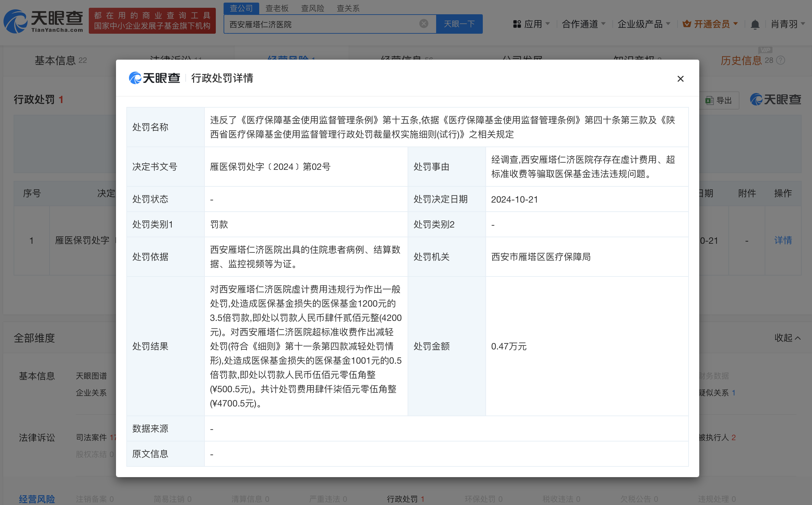Close the 行政处罚详情 dialog
This screenshot has width=812, height=505.
pyautogui.click(x=680, y=79)
